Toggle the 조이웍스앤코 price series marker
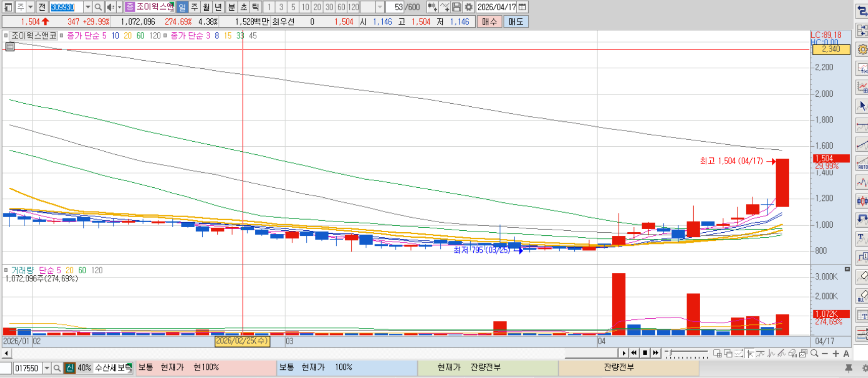The width and height of the screenshot is (868, 378). point(6,35)
